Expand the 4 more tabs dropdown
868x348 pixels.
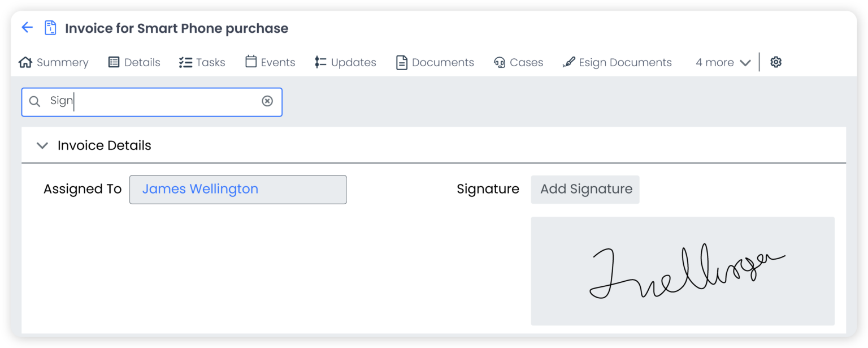coord(722,62)
